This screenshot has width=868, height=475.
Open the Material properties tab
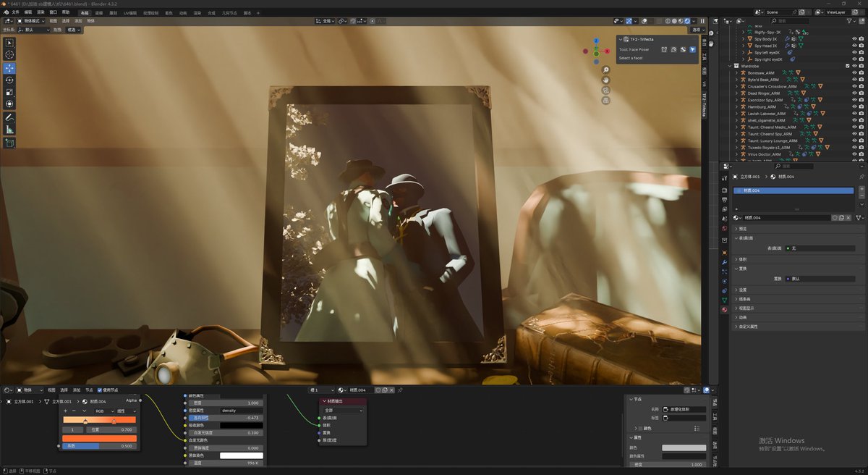tap(724, 309)
